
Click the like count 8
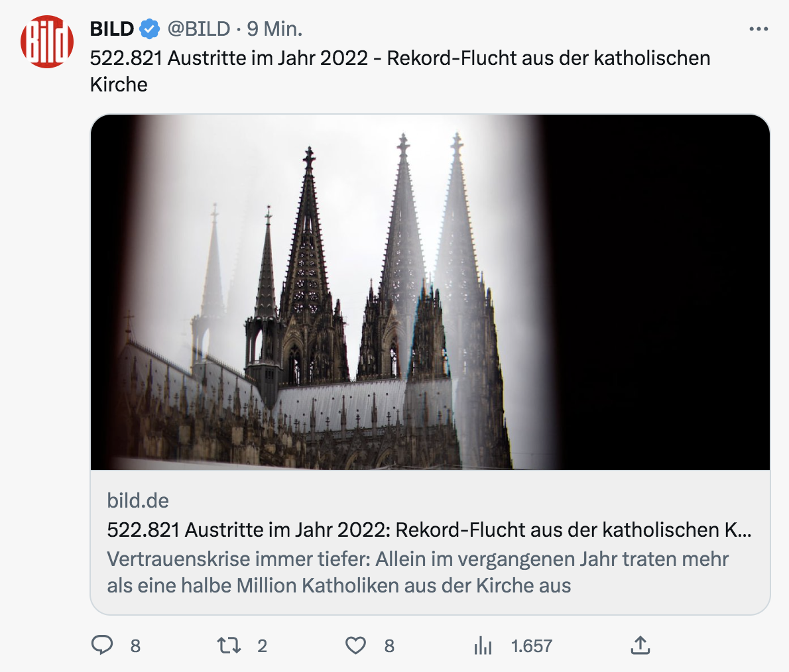[x=389, y=646]
